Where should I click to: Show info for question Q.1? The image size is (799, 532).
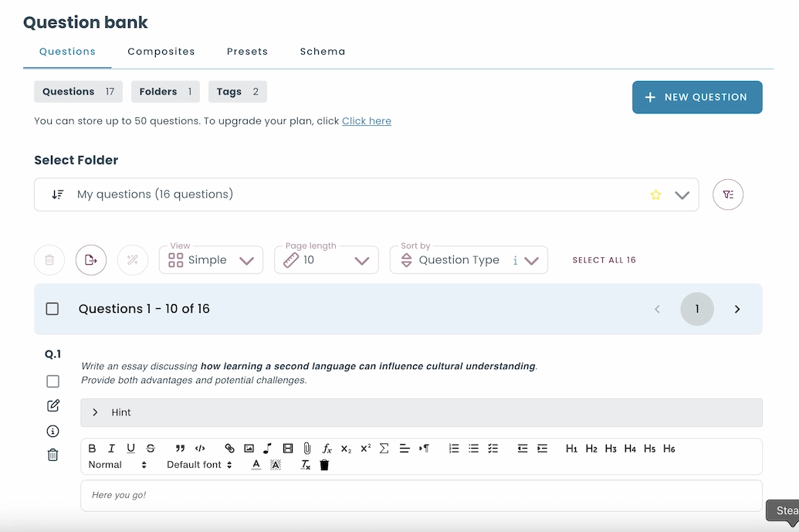click(x=52, y=431)
